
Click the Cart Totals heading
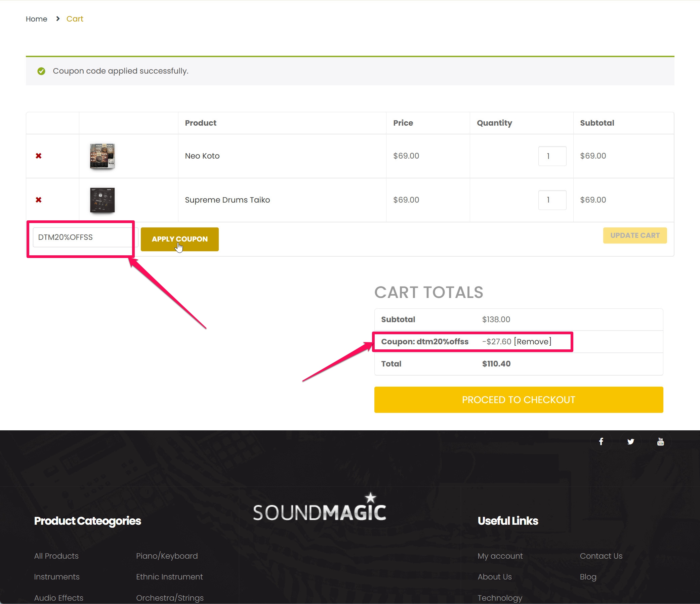click(429, 292)
